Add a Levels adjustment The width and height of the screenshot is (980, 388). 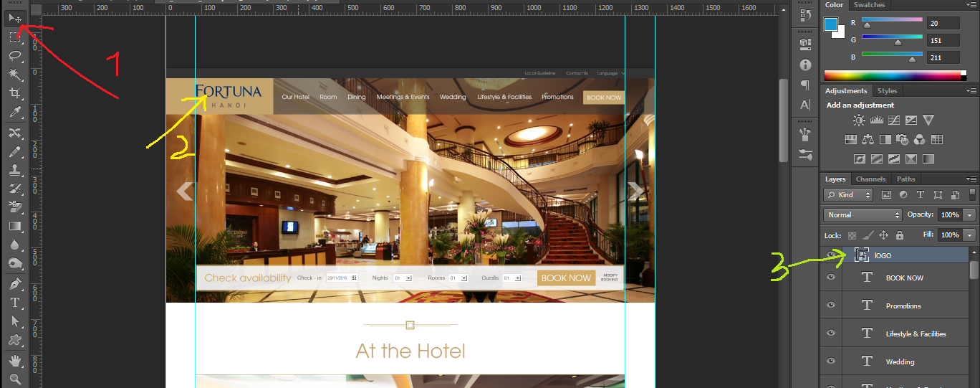click(876, 120)
